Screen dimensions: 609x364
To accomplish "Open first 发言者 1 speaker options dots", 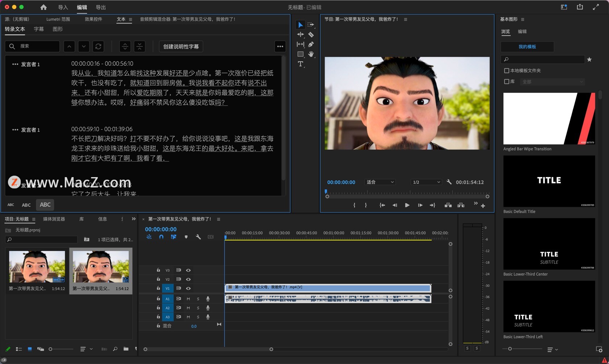I will click(x=15, y=64).
